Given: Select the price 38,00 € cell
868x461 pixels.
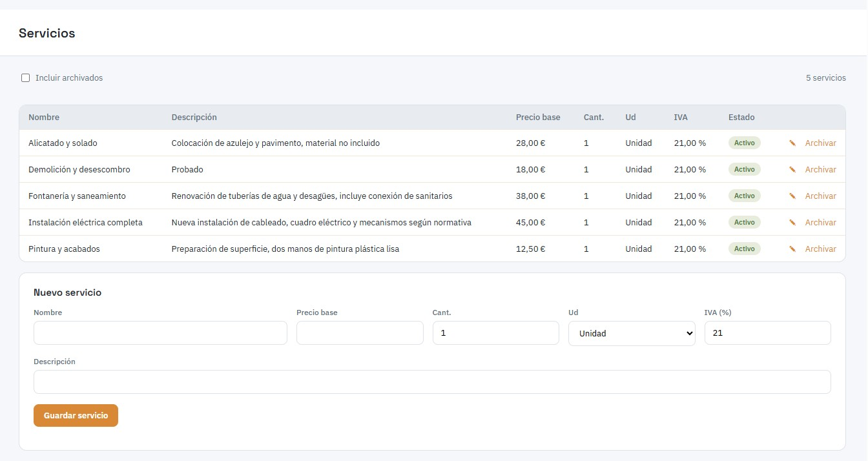Looking at the screenshot, I should pos(531,196).
